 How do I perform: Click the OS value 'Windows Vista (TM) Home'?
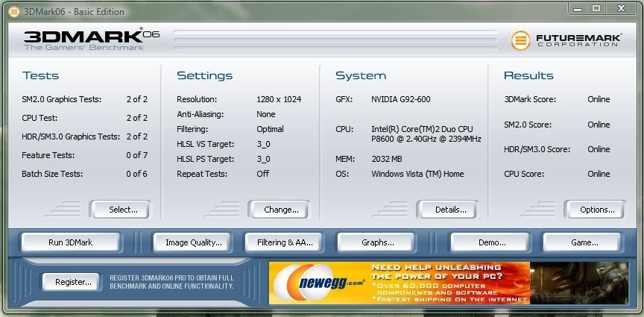tap(417, 174)
